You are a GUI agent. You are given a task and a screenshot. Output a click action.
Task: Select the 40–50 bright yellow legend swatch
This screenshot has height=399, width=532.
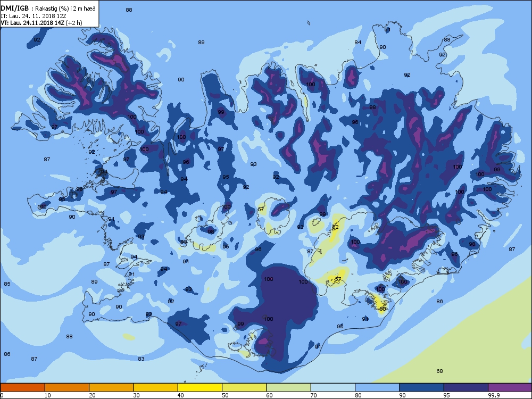(x=200, y=387)
